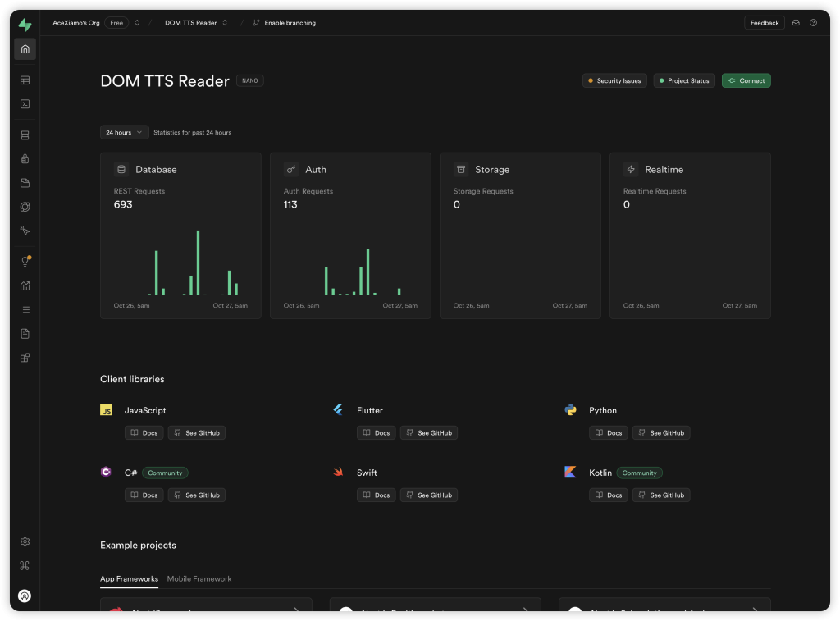Select the App Frameworks tab
The height and width of the screenshot is (621, 840).
[x=129, y=579]
